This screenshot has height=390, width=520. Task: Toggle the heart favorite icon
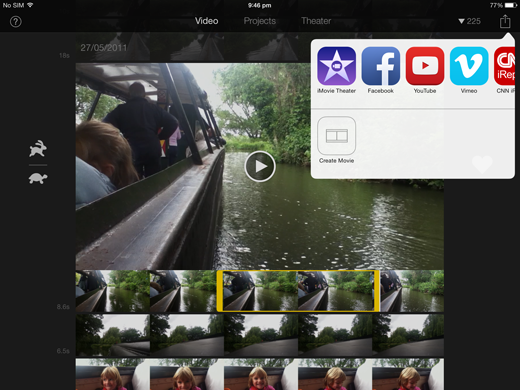482,164
